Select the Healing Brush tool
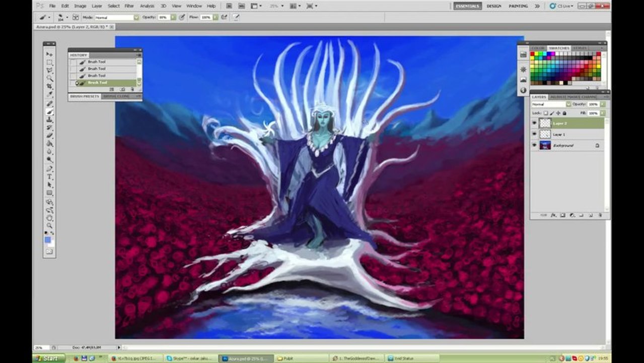 click(49, 103)
